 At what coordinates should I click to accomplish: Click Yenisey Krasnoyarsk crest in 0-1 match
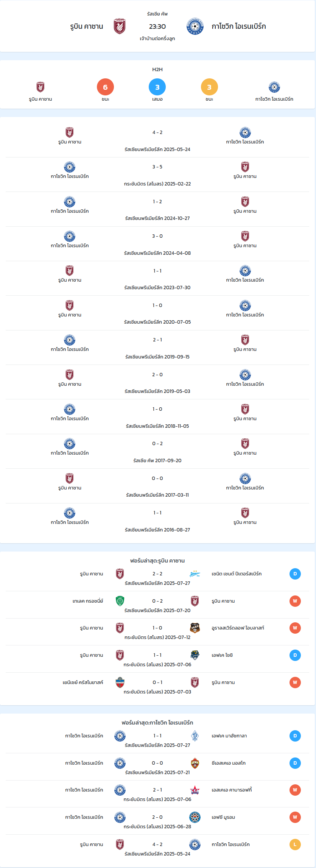pos(120,683)
